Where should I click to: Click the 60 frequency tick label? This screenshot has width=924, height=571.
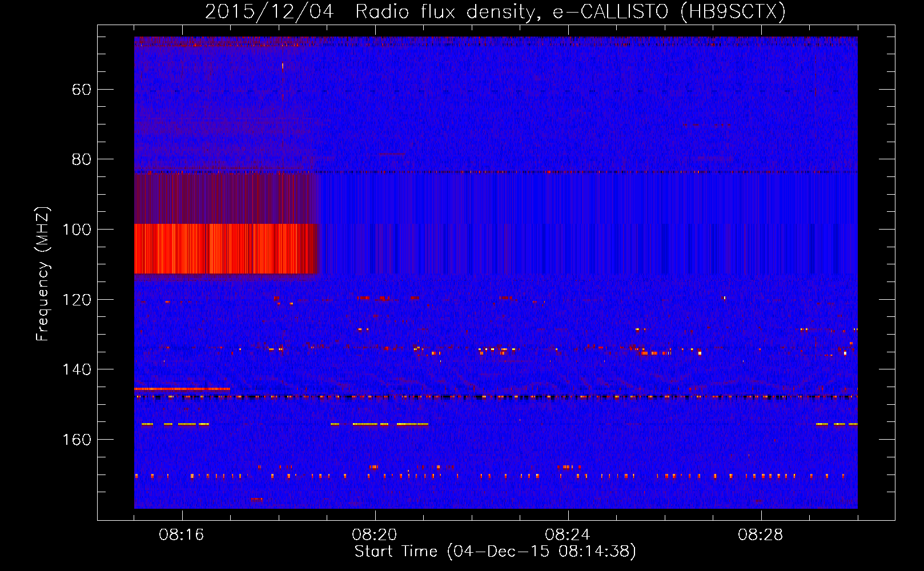pyautogui.click(x=82, y=90)
